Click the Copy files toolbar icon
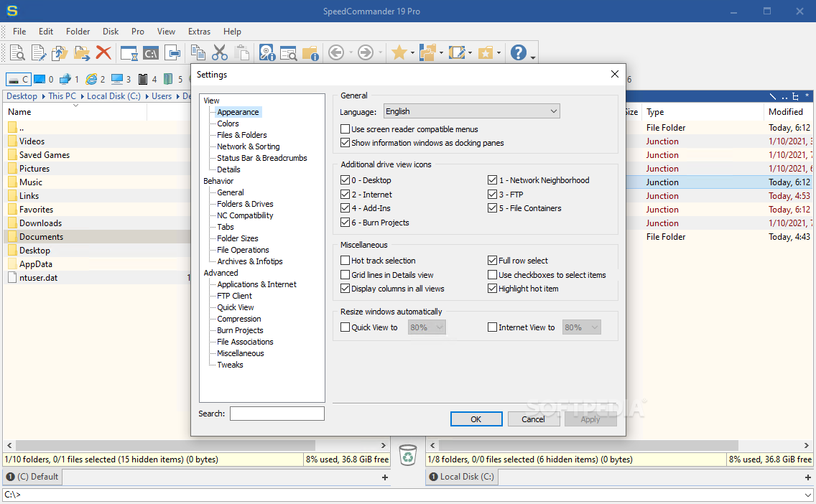The image size is (816, 504). click(60, 52)
